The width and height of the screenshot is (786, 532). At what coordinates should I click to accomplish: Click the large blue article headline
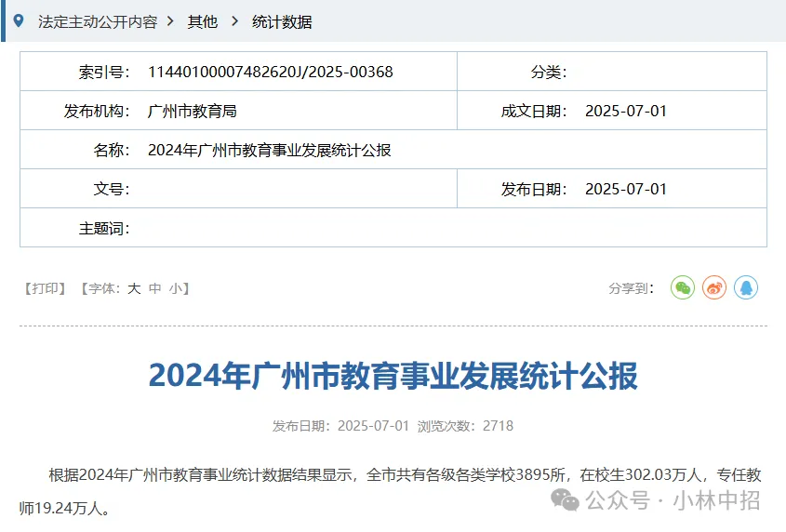pos(393,376)
